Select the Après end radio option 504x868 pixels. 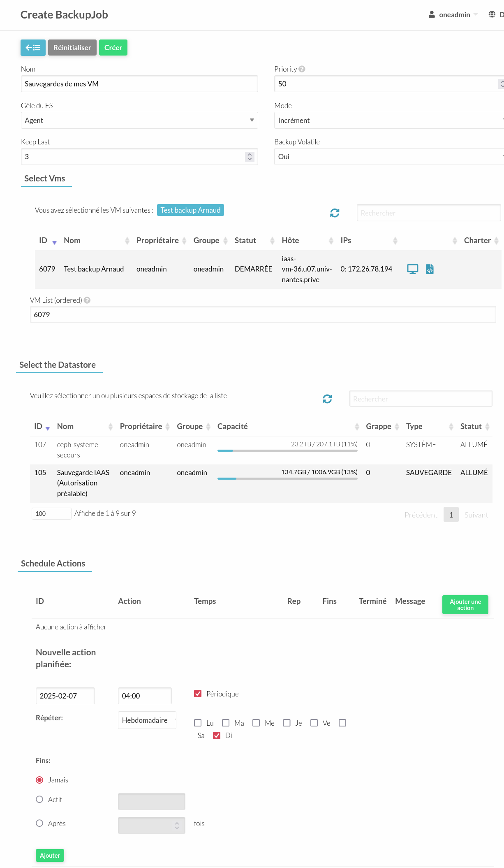click(x=39, y=823)
